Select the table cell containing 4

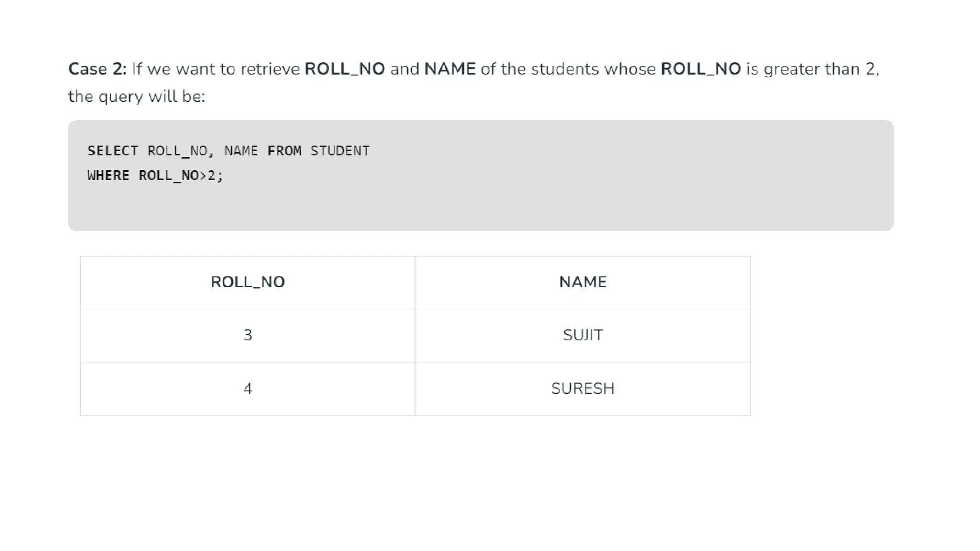coord(247,388)
